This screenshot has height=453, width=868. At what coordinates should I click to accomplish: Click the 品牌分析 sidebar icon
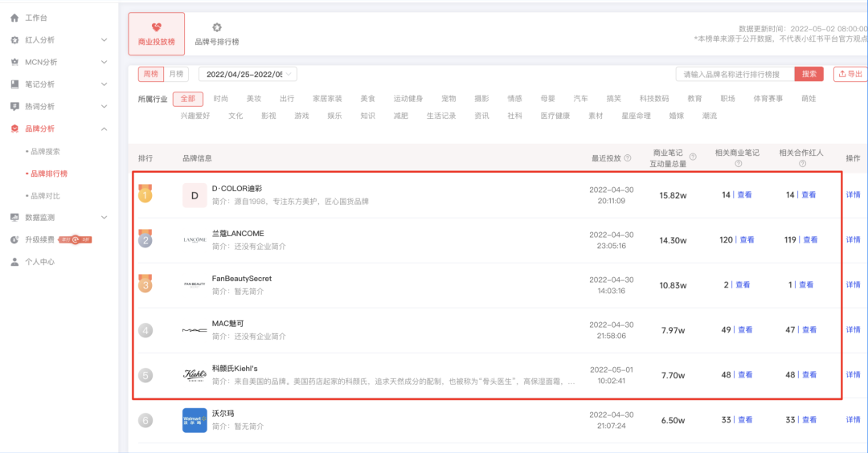click(14, 129)
